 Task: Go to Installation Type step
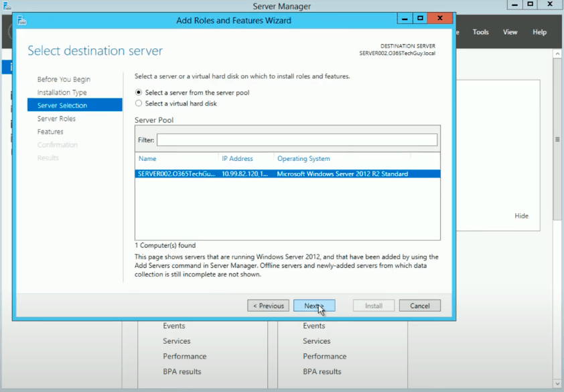[x=62, y=92]
